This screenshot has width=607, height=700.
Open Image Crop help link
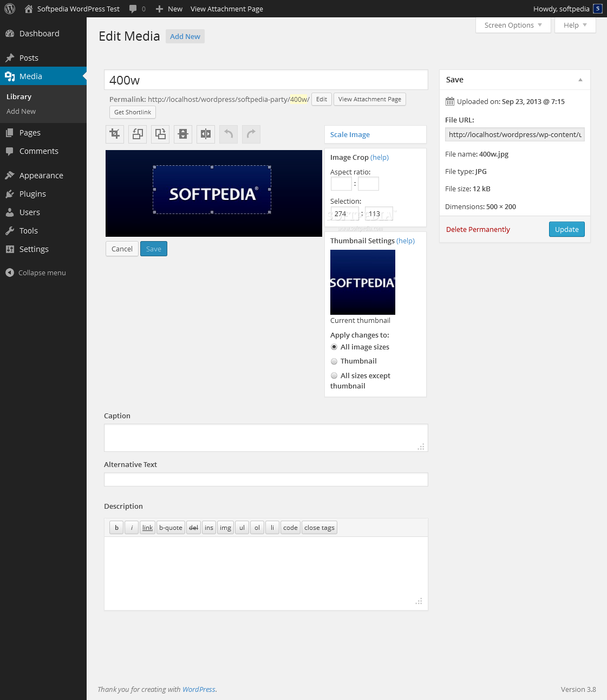(380, 157)
